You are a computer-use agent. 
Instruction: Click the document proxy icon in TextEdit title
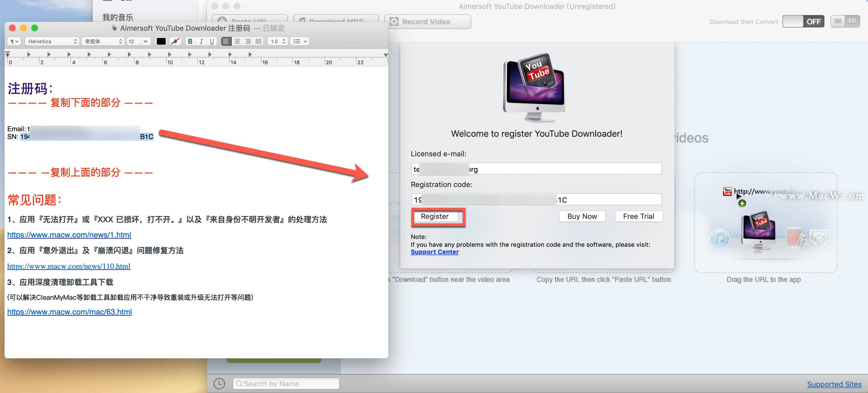pos(114,28)
